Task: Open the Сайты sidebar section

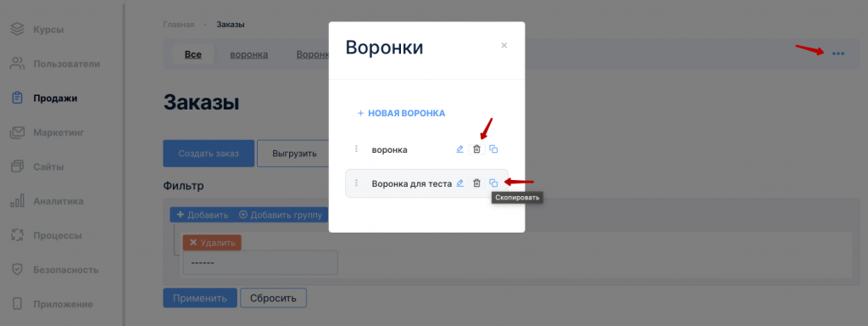Action: pos(37,167)
